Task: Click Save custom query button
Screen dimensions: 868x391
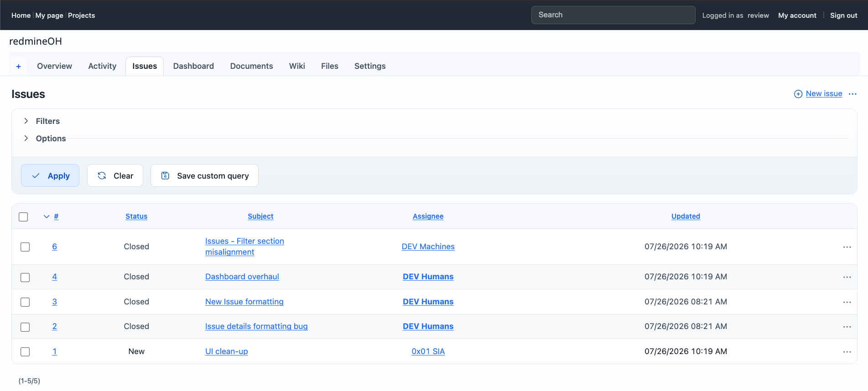Action: point(204,175)
